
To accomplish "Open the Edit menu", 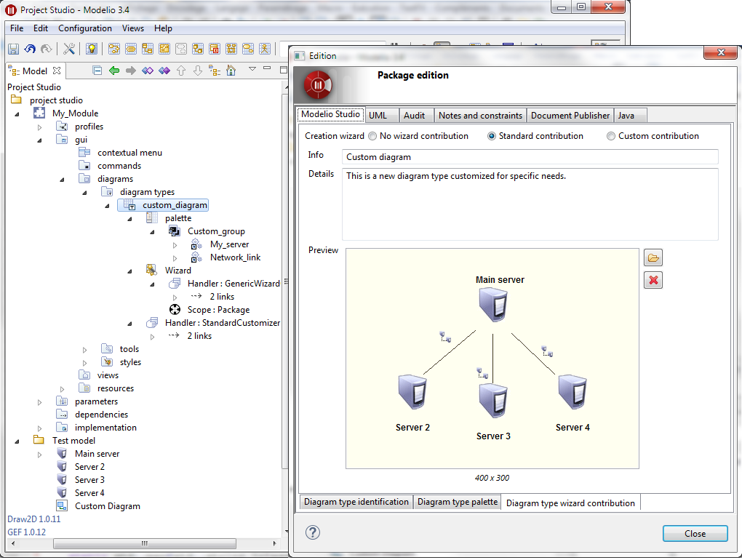I will (x=40, y=28).
